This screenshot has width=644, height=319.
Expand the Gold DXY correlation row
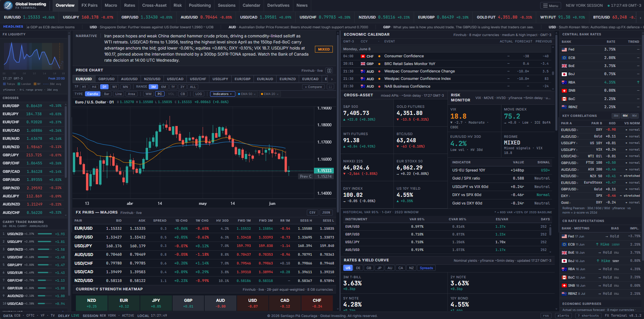pos(600,202)
